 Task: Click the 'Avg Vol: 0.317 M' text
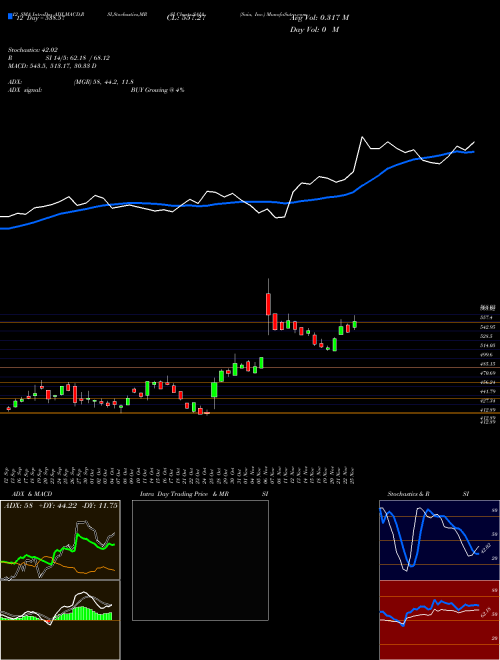319,18
